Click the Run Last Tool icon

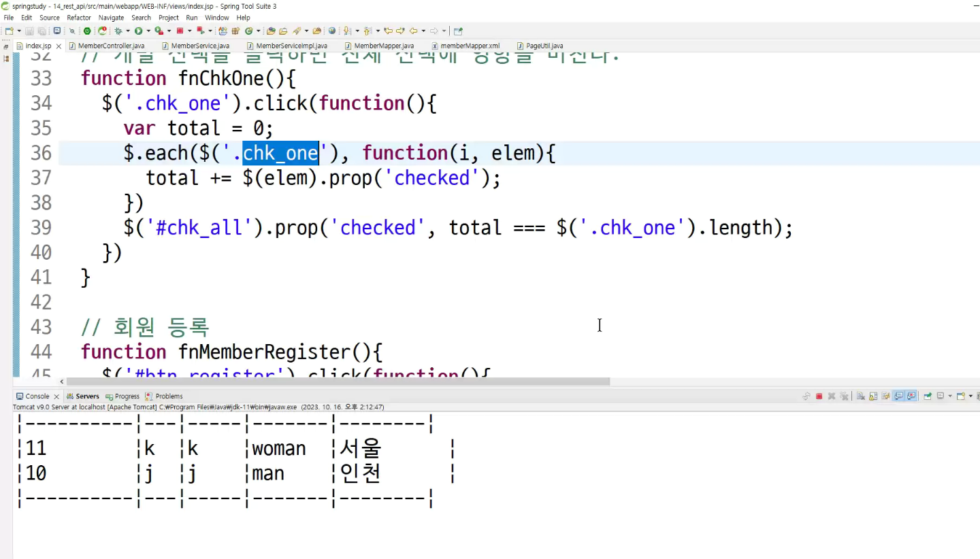point(159,31)
